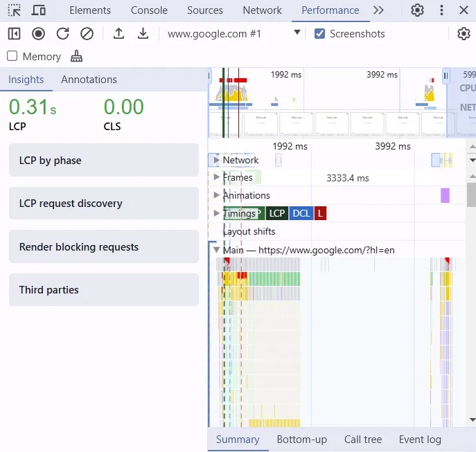Select the green task block in Main
The height and width of the screenshot is (452, 476).
pyautogui.click(x=274, y=279)
